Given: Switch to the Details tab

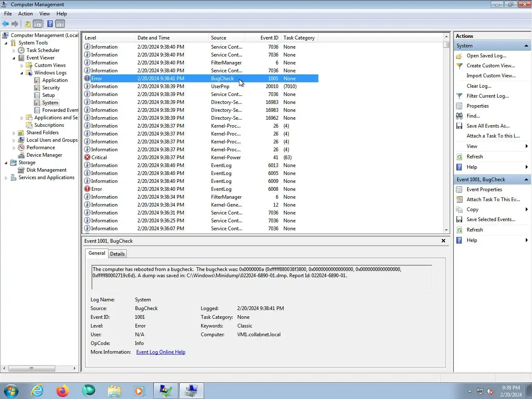Looking at the screenshot, I should click(x=117, y=254).
